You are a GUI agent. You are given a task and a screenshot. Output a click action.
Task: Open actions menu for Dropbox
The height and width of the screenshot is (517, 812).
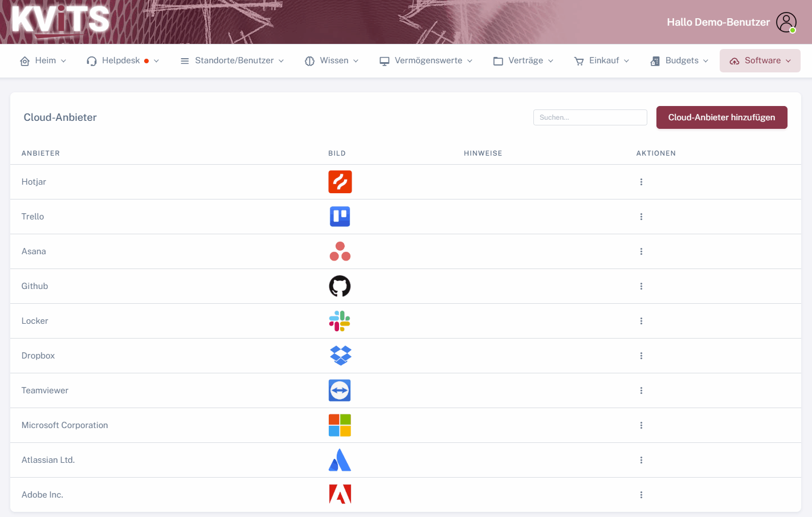click(641, 356)
